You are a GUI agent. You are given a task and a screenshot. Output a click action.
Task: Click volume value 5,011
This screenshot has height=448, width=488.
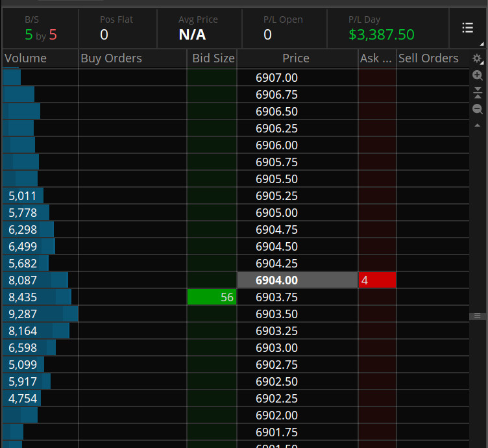23,196
